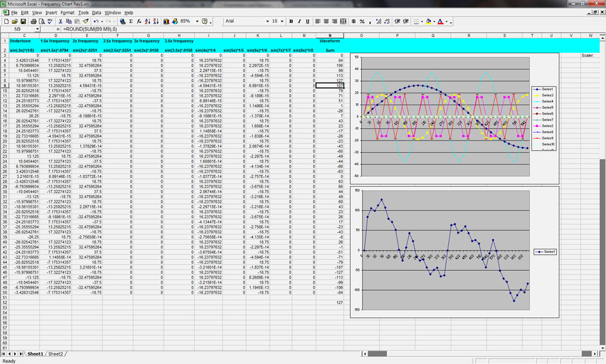Click Merge and Center icon
This screenshot has width=606, height=364.
[343, 21]
